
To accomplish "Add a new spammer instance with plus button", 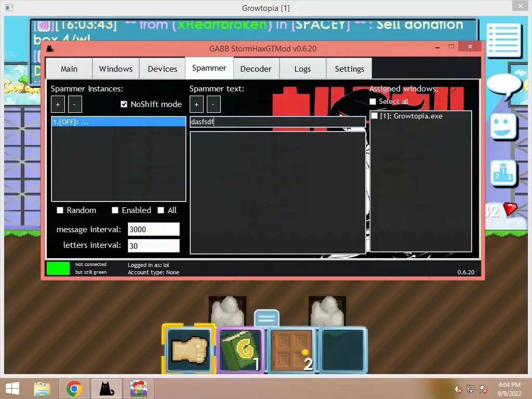I will 58,104.
